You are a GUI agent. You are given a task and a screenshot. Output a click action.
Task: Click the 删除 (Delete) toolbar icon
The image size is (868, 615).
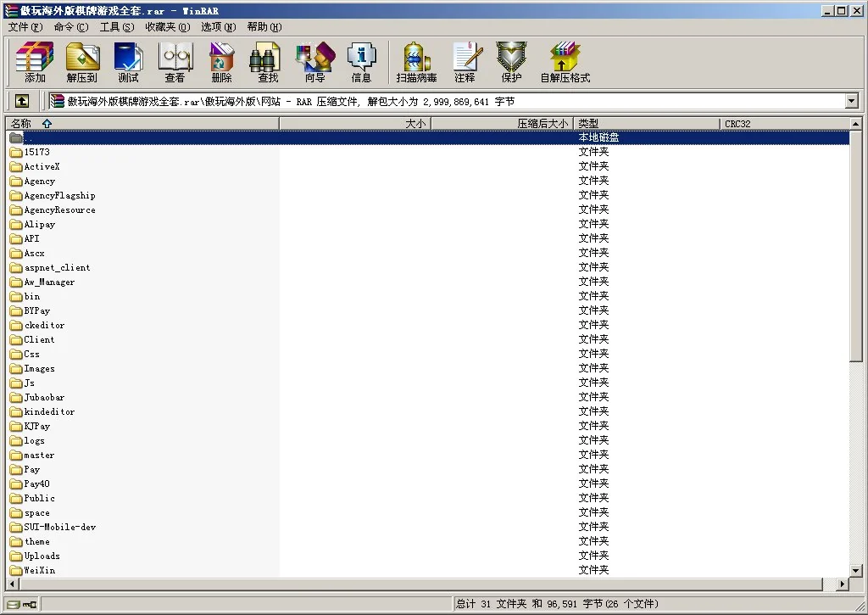220,62
